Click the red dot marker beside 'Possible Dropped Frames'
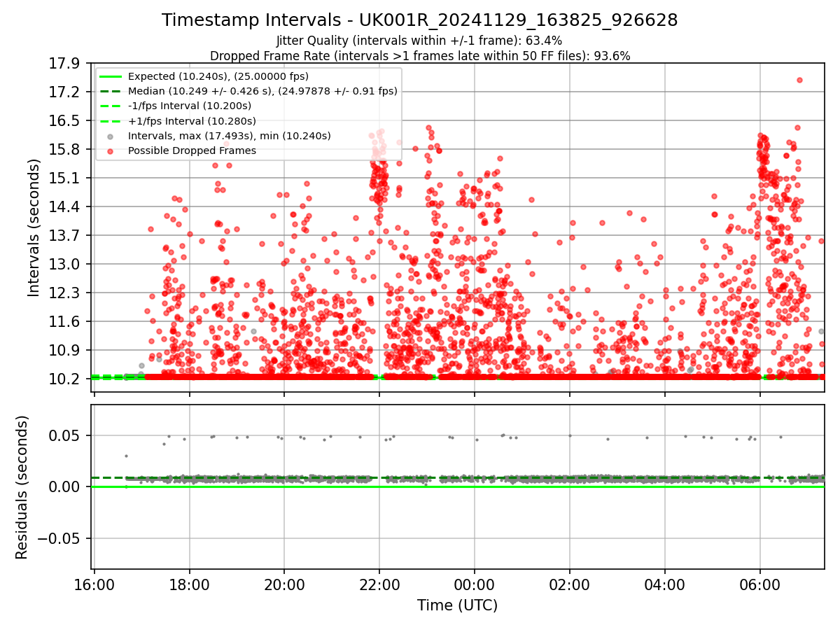Screen dimensions: 840x630 (x=111, y=151)
